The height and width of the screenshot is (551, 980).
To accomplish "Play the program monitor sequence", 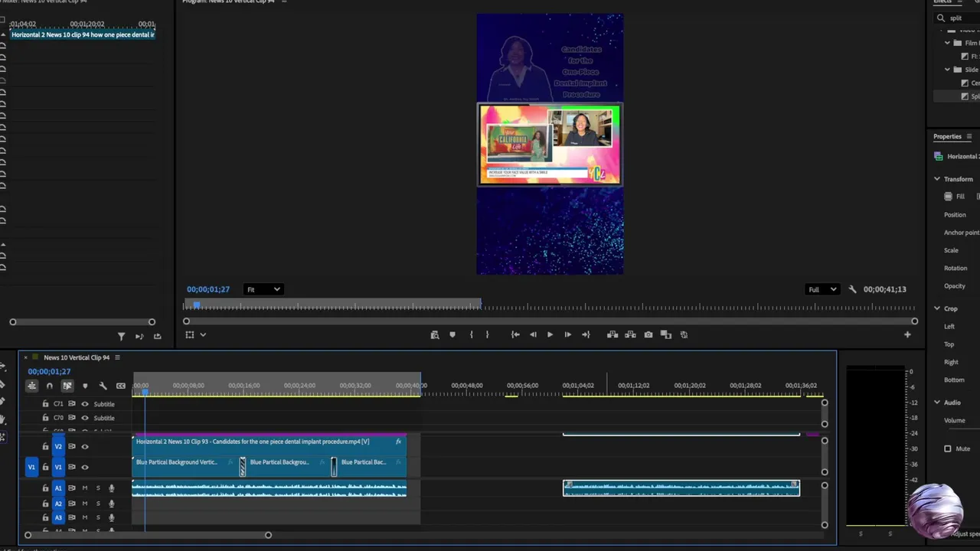I will pos(550,334).
